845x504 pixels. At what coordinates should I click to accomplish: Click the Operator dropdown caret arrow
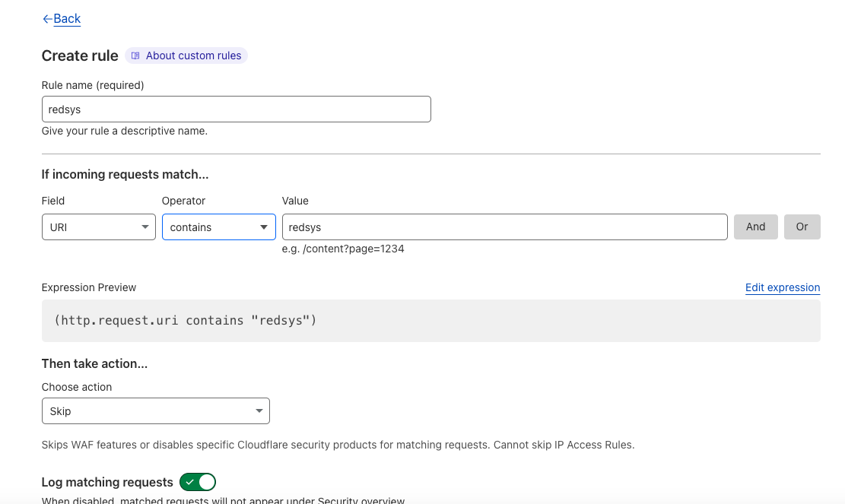263,227
